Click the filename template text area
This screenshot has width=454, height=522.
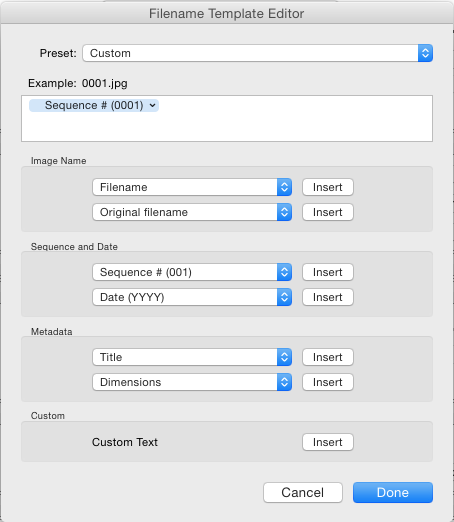pos(227,118)
